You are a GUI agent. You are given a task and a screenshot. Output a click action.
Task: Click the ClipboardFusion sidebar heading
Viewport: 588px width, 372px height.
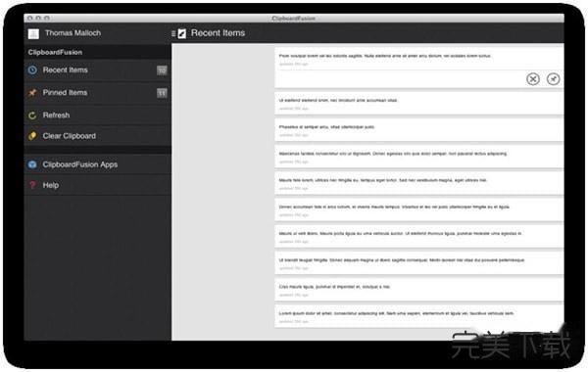click(55, 52)
